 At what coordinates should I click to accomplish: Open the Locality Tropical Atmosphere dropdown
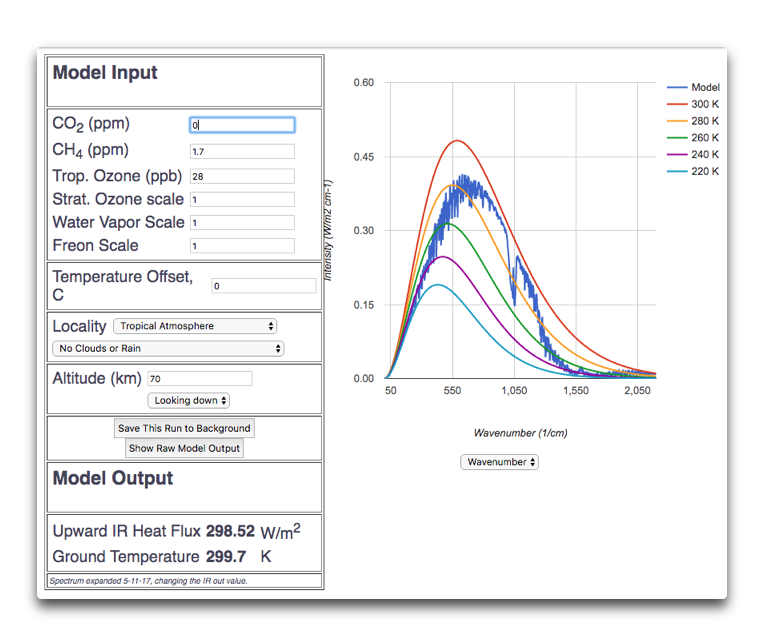[195, 326]
